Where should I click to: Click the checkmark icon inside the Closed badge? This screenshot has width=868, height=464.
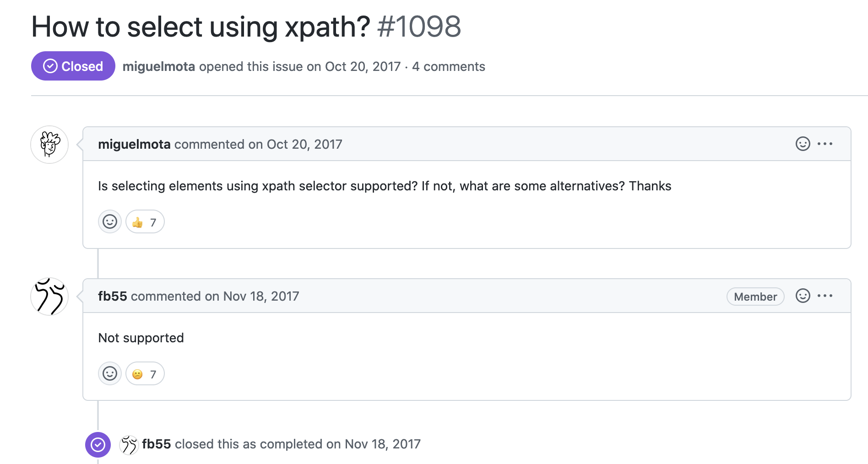[50, 66]
